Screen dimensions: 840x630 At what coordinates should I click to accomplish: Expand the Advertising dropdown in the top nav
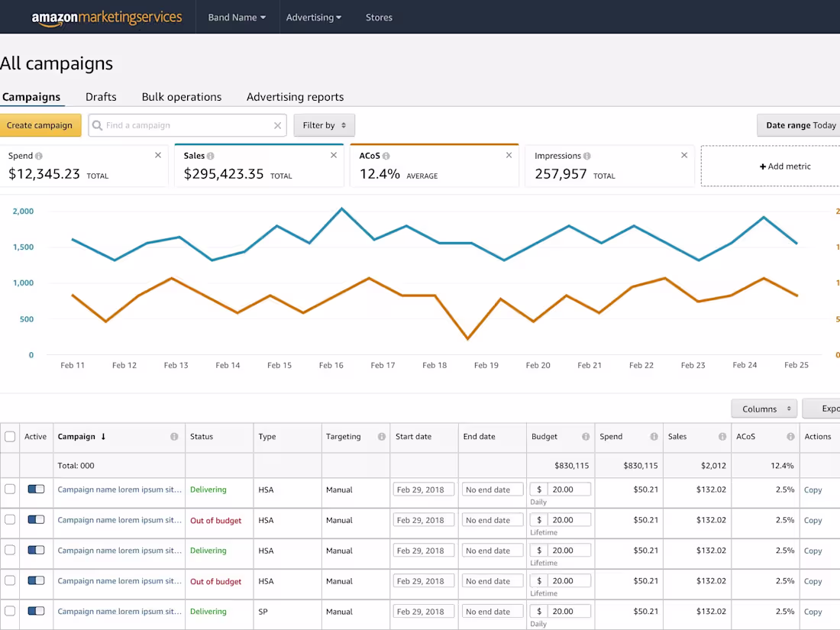pyautogui.click(x=314, y=17)
